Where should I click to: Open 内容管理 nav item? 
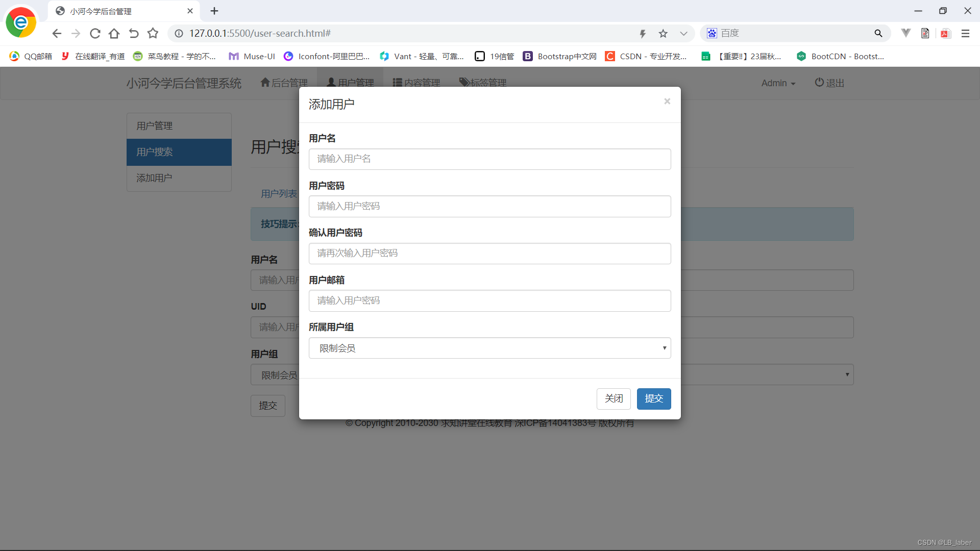pos(416,83)
